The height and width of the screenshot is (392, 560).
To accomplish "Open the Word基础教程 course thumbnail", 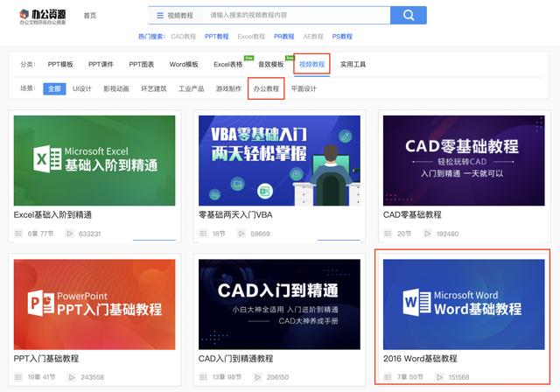I will coord(464,304).
